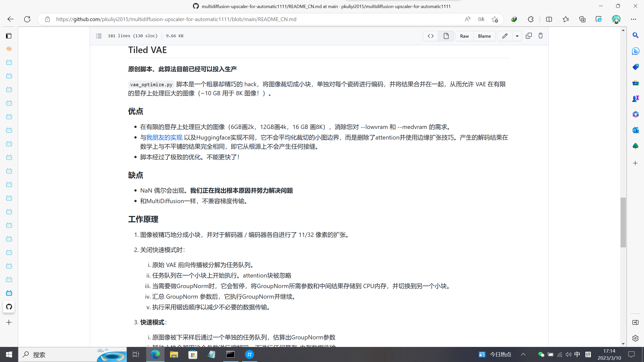
Task: Open the 我朋友的实现 link
Action: (164, 137)
